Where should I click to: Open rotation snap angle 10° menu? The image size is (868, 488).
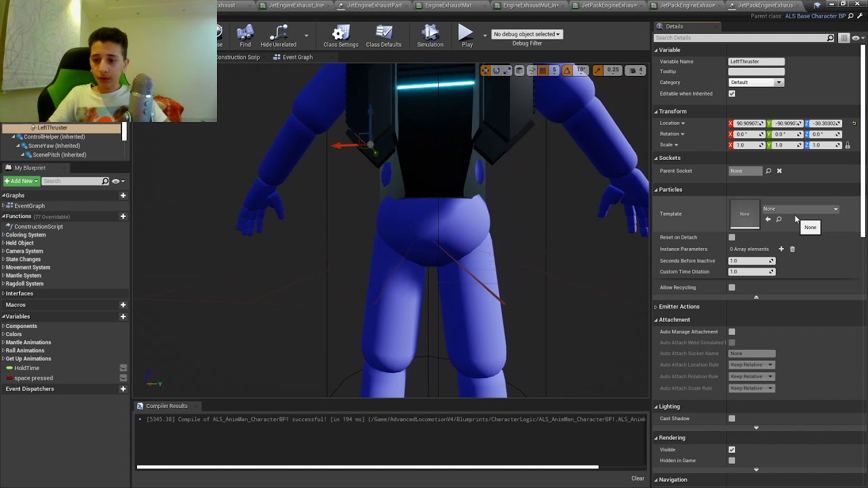[581, 70]
